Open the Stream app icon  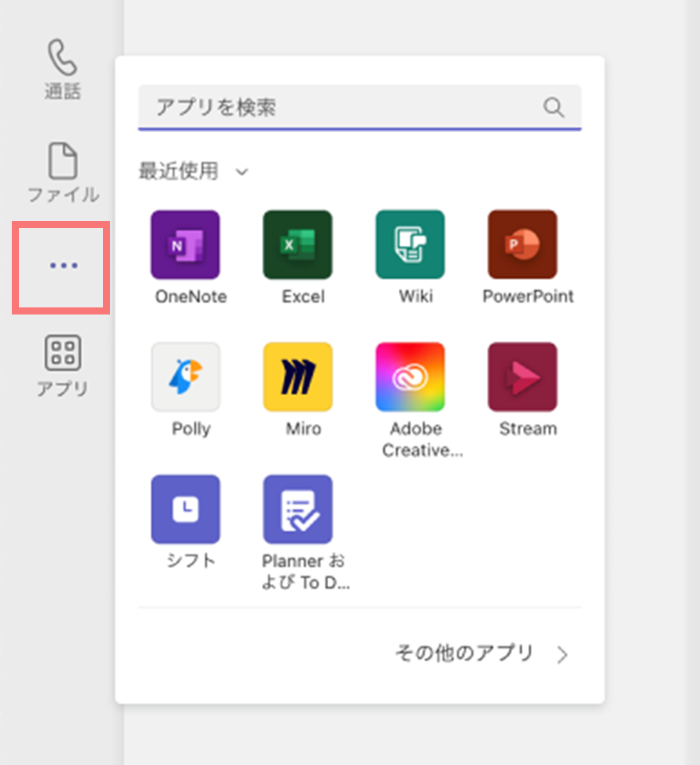pos(522,377)
